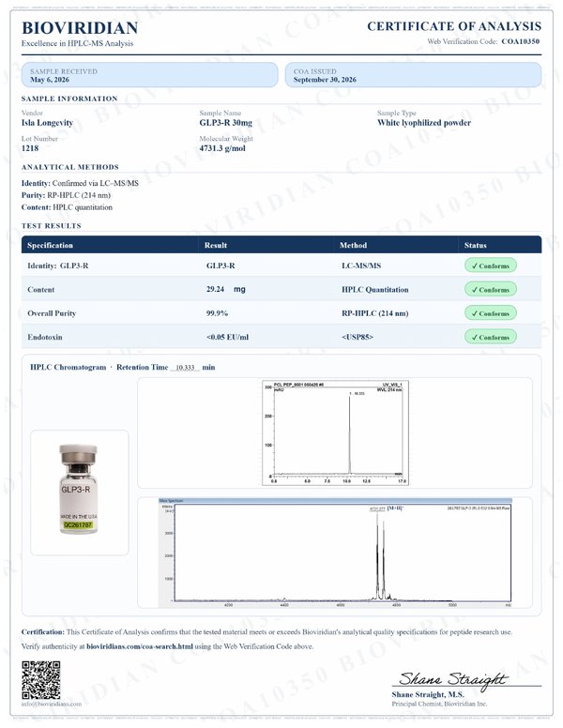Open bioviridians.com/coa-search.html verification link

point(140,646)
